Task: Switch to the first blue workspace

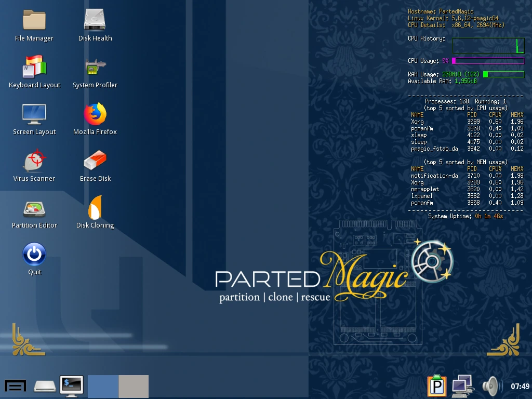Action: pyautogui.click(x=103, y=386)
